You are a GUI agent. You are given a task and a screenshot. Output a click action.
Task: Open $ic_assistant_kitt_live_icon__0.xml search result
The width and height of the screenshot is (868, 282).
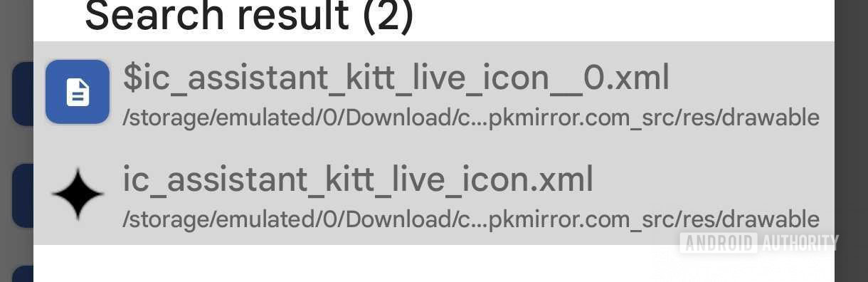tap(433, 93)
